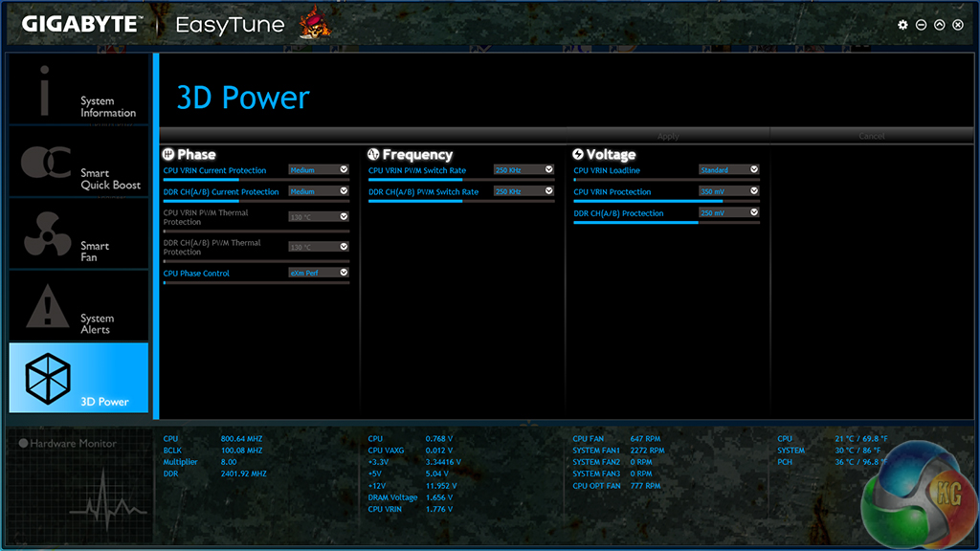Screen dimensions: 980x551
Task: Select the 3D Power tab
Action: tap(78, 377)
